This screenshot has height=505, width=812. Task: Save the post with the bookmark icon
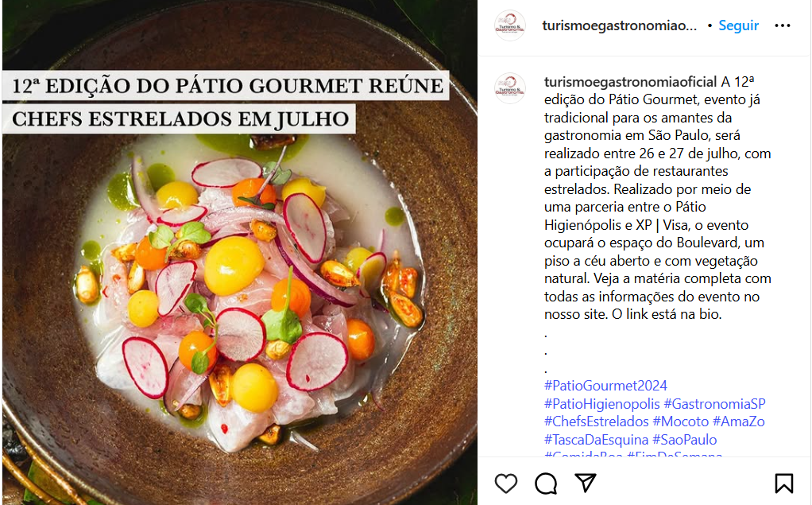784,484
